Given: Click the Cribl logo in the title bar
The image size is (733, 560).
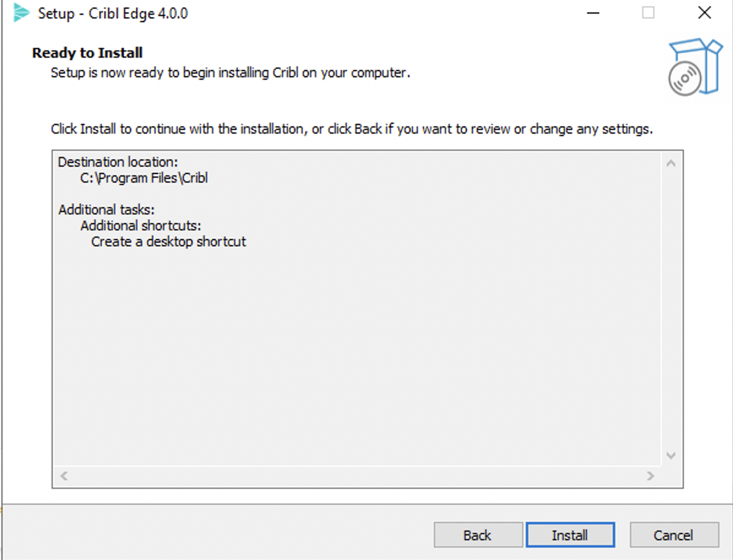Looking at the screenshot, I should 21,12.
